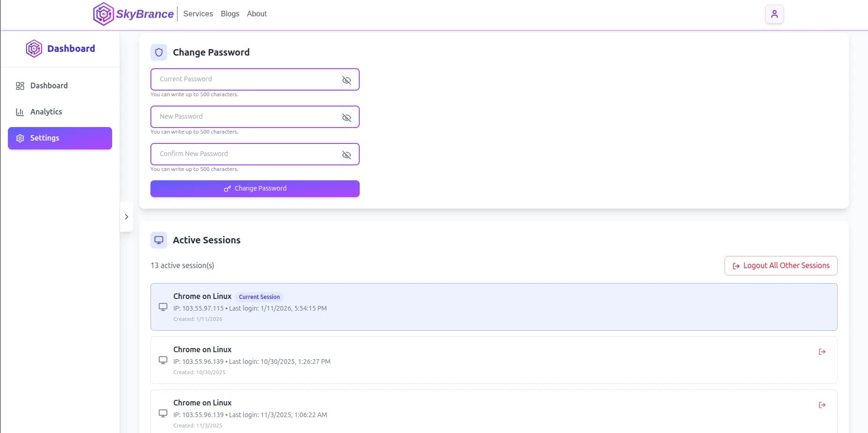The width and height of the screenshot is (868, 433).
Task: Click monitor icon in the current session row
Action: [163, 307]
